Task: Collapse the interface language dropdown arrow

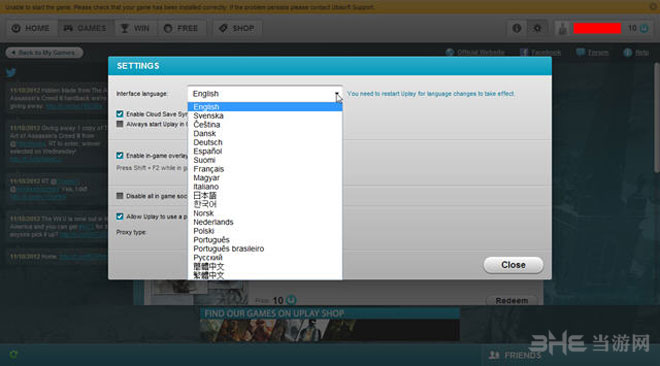Action: pyautogui.click(x=337, y=94)
